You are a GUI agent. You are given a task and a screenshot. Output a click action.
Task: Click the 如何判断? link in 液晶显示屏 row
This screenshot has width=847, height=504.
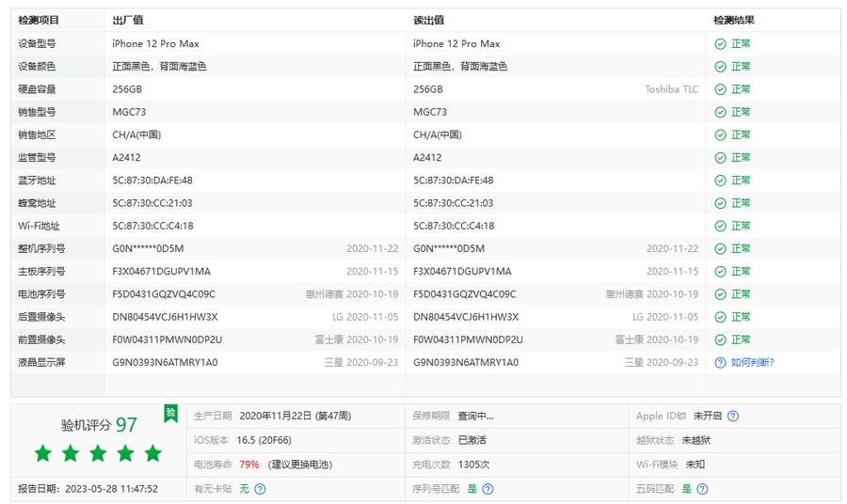(753, 363)
